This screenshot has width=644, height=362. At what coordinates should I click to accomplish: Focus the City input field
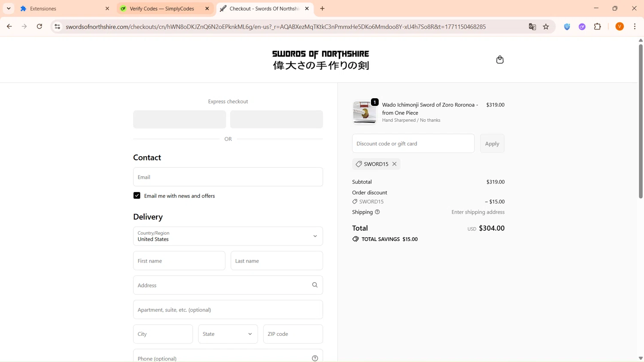pos(163,334)
